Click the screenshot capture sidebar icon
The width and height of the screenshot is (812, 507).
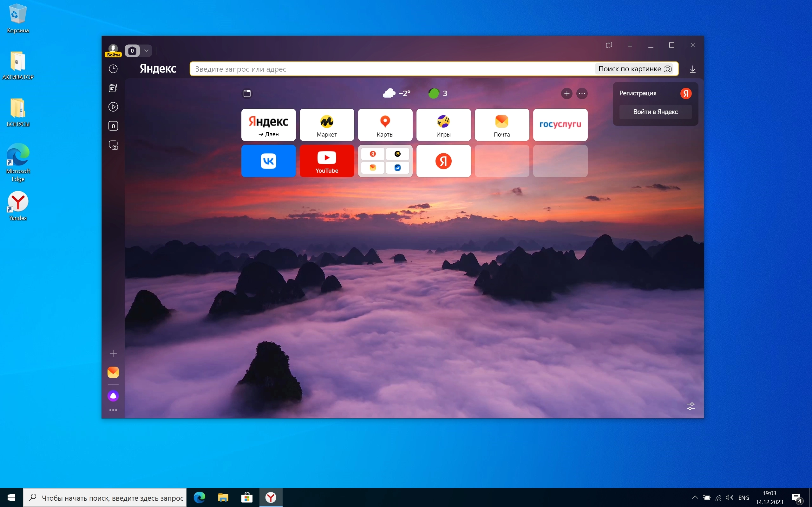(114, 145)
